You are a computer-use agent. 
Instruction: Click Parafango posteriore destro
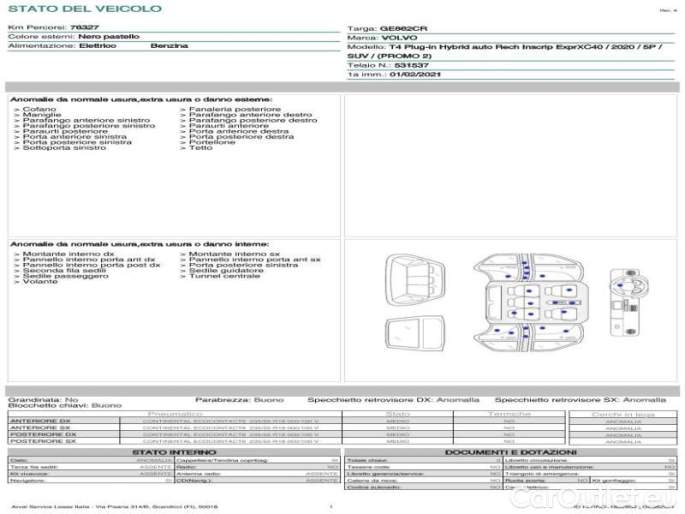coord(253,120)
